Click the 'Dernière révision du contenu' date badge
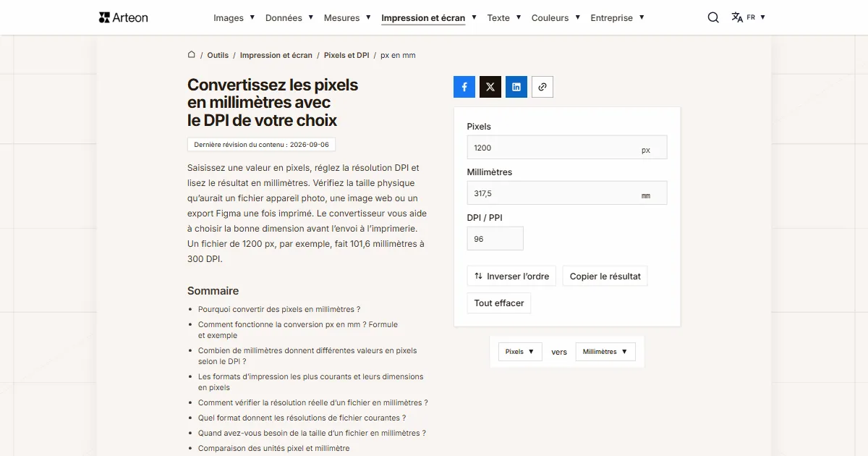This screenshot has height=456, width=868. 261,145
